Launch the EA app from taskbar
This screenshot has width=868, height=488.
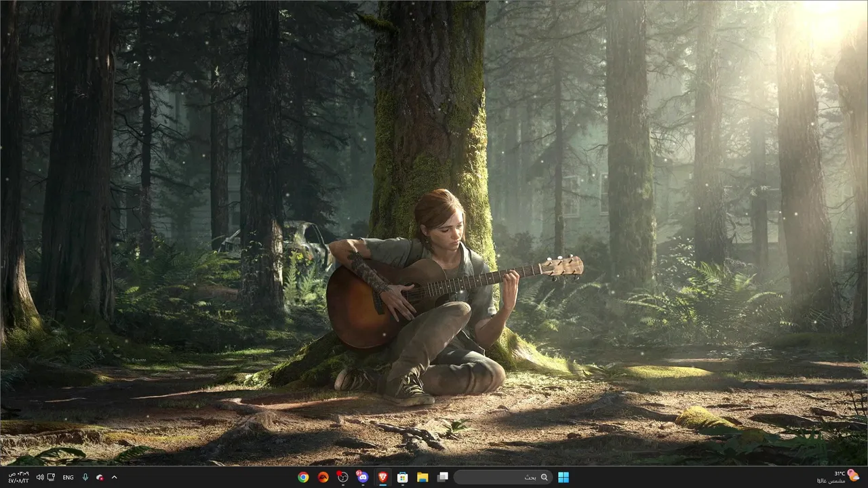click(x=323, y=477)
